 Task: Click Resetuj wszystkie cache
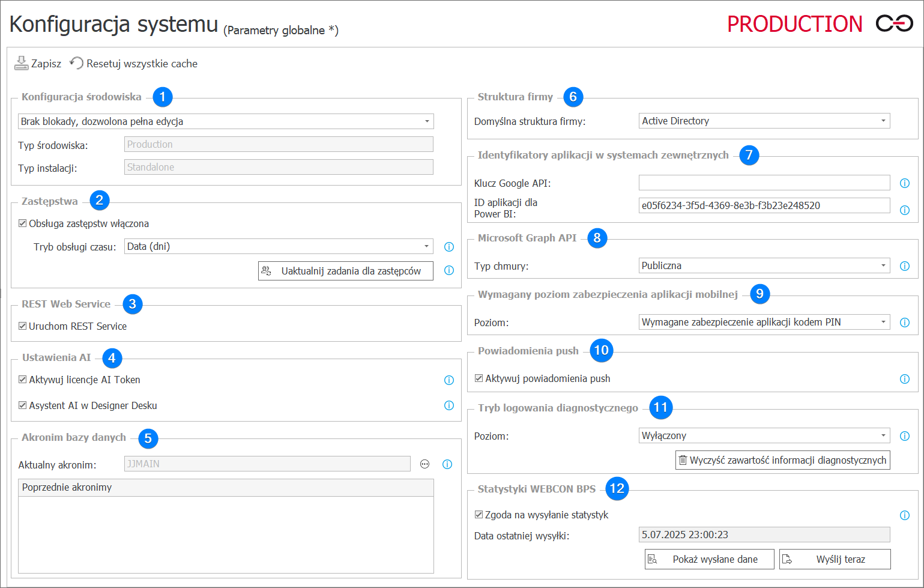tap(134, 64)
